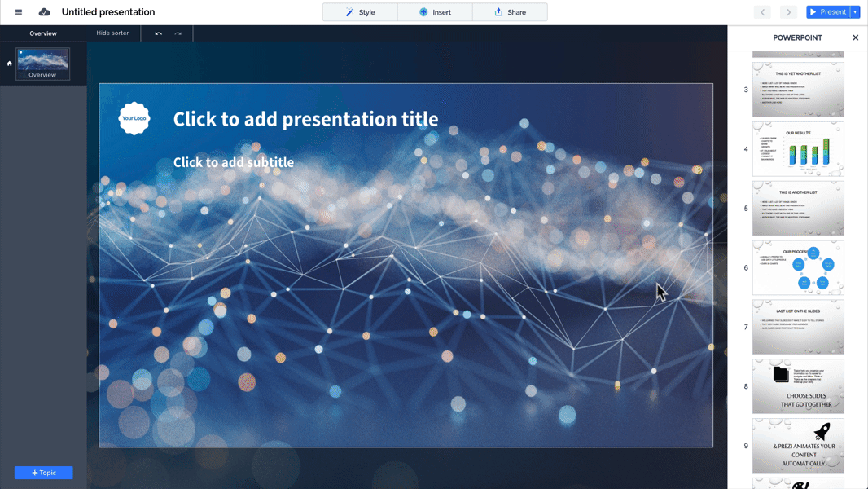868x489 pixels.
Task: Close the PowerPoint import panel
Action: (x=855, y=37)
